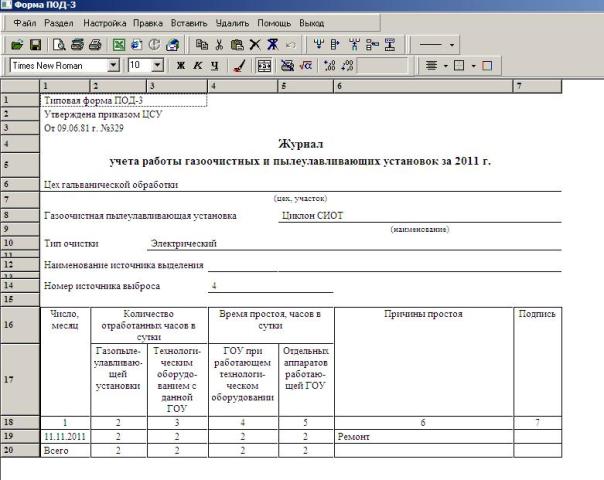The height and width of the screenshot is (480, 604).
Task: Click the open folder icon
Action: [16, 45]
